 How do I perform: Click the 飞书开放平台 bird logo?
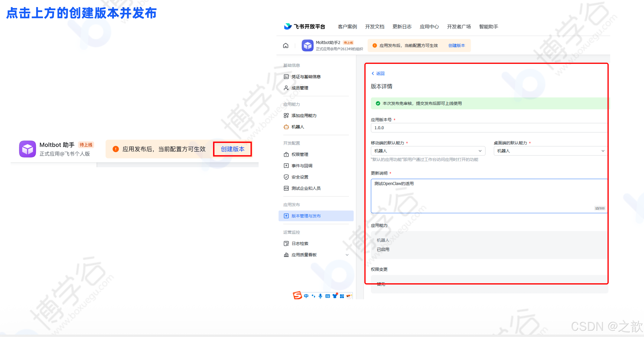click(x=288, y=26)
